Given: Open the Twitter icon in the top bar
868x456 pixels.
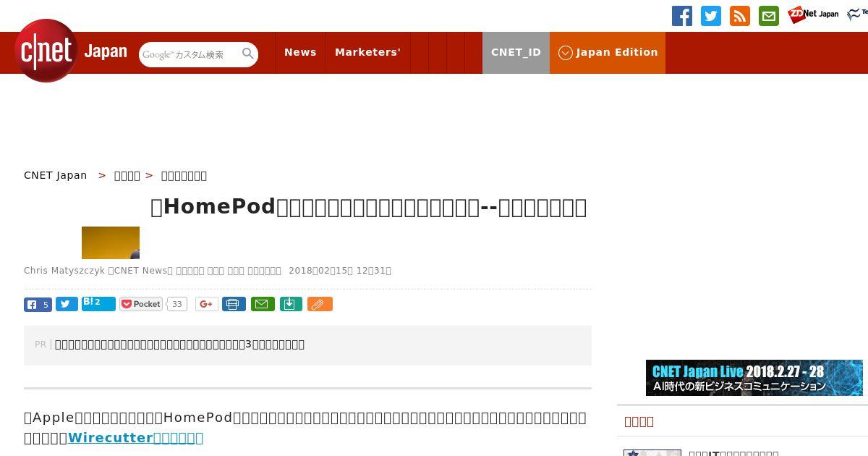Looking at the screenshot, I should coord(711,16).
